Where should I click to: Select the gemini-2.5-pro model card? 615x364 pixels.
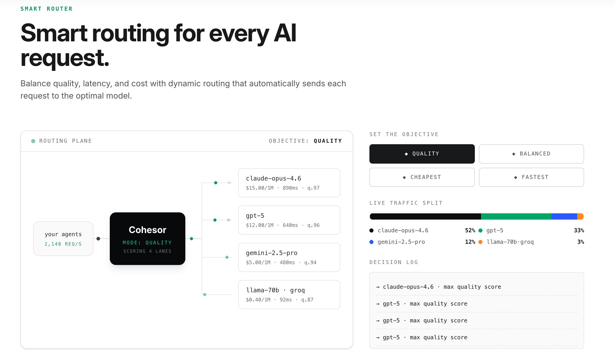tap(289, 257)
